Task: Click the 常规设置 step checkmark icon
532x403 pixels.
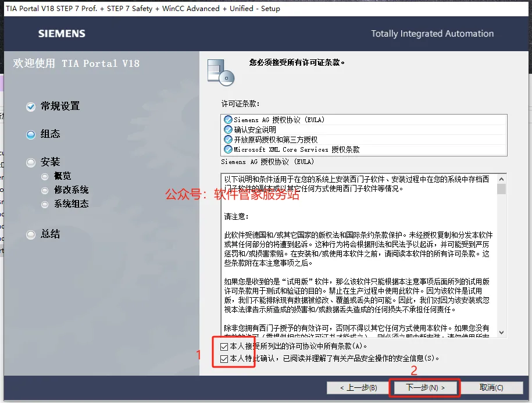Action: click(x=31, y=107)
